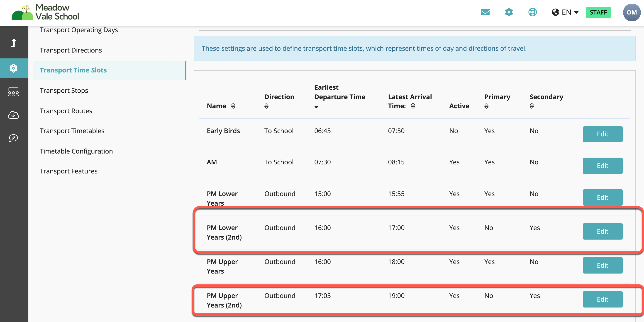
Task: Click the upward arrow sidebar icon
Action: coord(14,43)
